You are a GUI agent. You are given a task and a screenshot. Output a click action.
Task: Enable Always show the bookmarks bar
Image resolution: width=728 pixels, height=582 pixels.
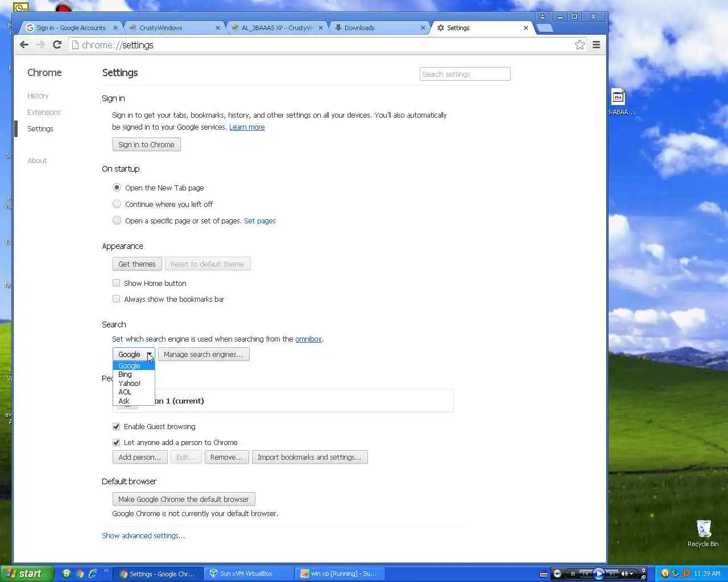116,299
